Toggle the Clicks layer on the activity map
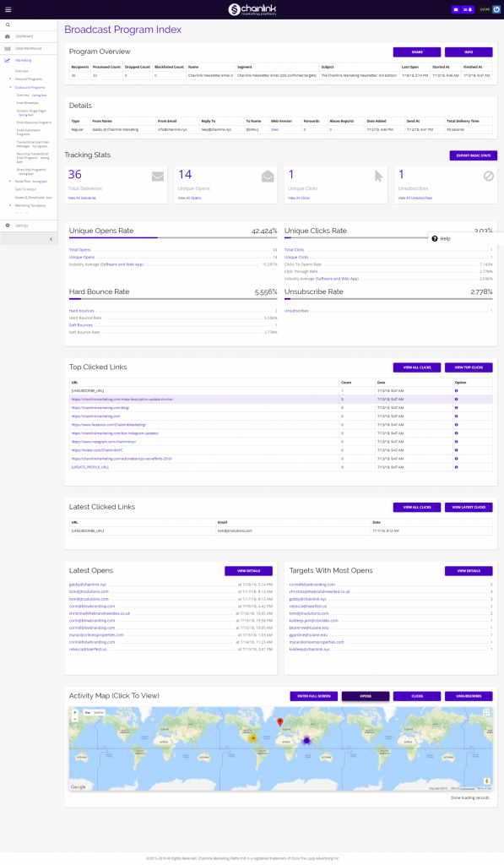Viewport: 504px width, 865px height. pos(418,696)
